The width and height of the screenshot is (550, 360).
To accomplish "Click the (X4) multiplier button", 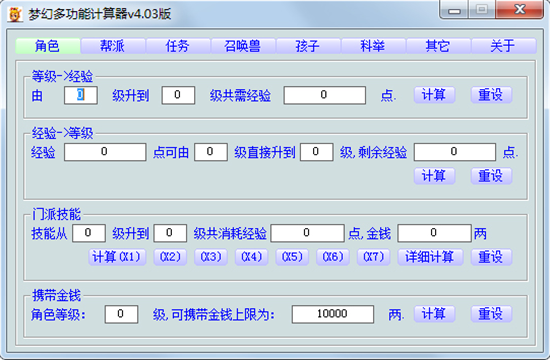I will (251, 257).
